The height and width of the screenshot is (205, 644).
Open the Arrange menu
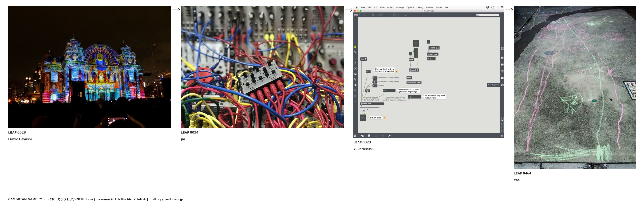click(400, 8)
